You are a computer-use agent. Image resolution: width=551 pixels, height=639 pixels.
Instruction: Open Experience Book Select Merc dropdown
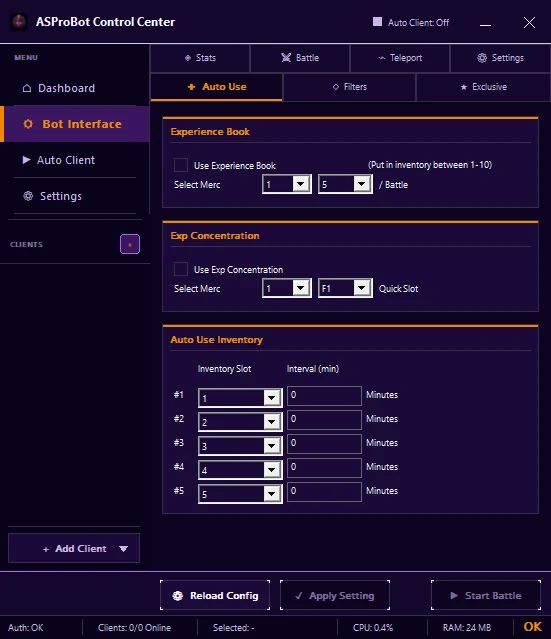coord(287,184)
